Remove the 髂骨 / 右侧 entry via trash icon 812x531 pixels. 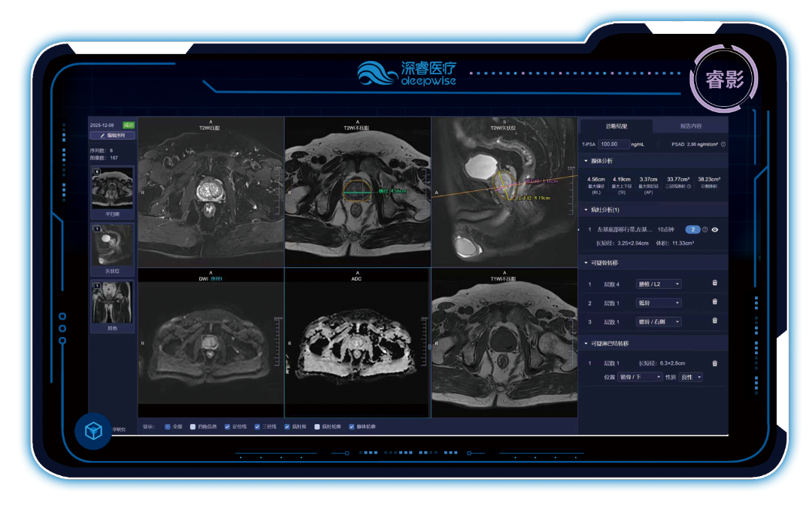(x=714, y=321)
